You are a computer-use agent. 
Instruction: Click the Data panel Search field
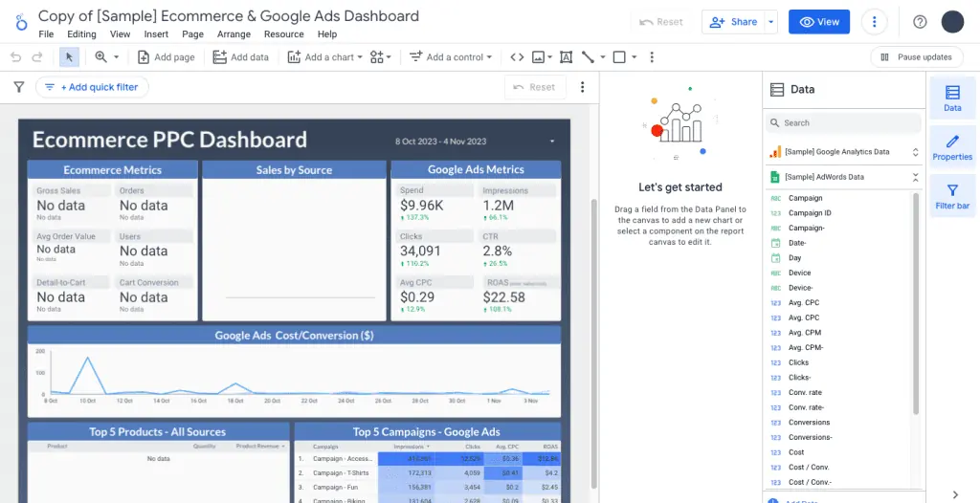[843, 123]
